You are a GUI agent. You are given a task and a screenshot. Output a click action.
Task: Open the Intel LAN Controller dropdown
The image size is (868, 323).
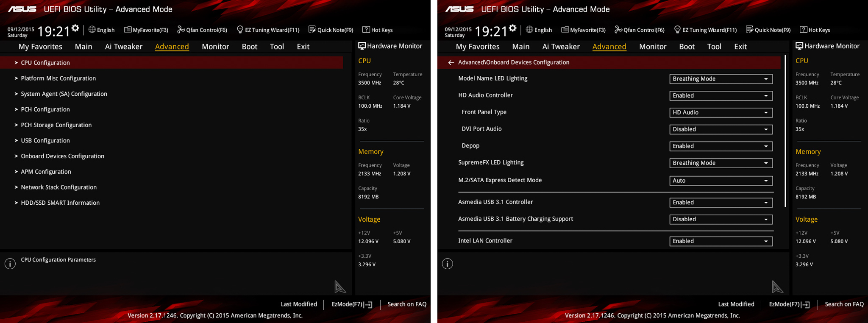721,241
